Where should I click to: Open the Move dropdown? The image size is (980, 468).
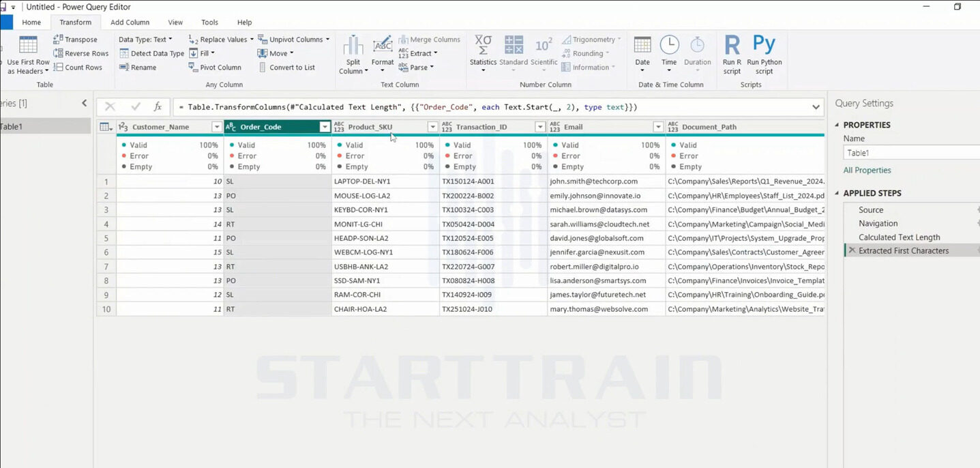276,53
